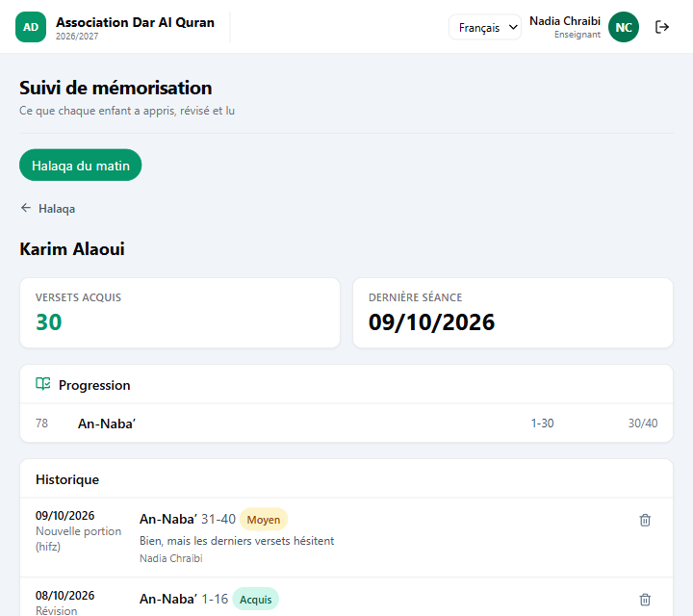
Task: Click the Moyen rating badge
Action: 264,520
